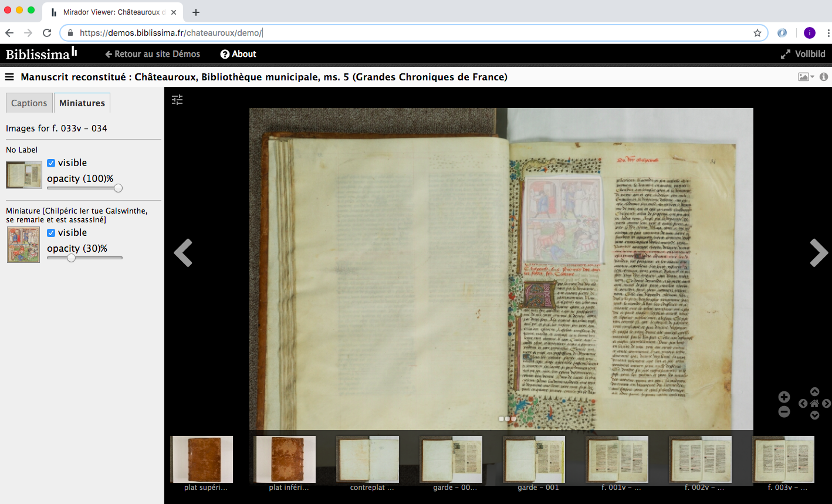Open f. 001v thumbnail
Image resolution: width=832 pixels, height=504 pixels.
coord(617,459)
